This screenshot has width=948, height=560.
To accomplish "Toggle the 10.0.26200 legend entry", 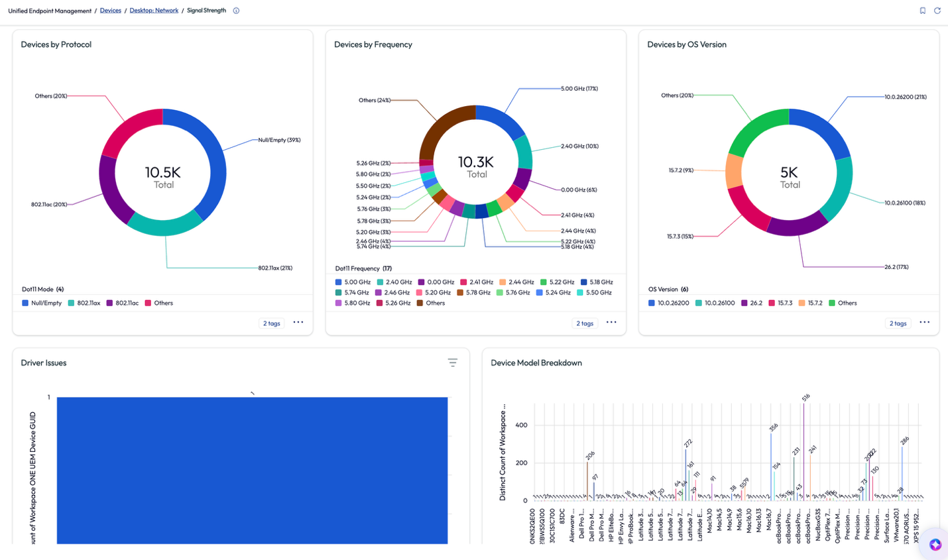I will coord(669,303).
